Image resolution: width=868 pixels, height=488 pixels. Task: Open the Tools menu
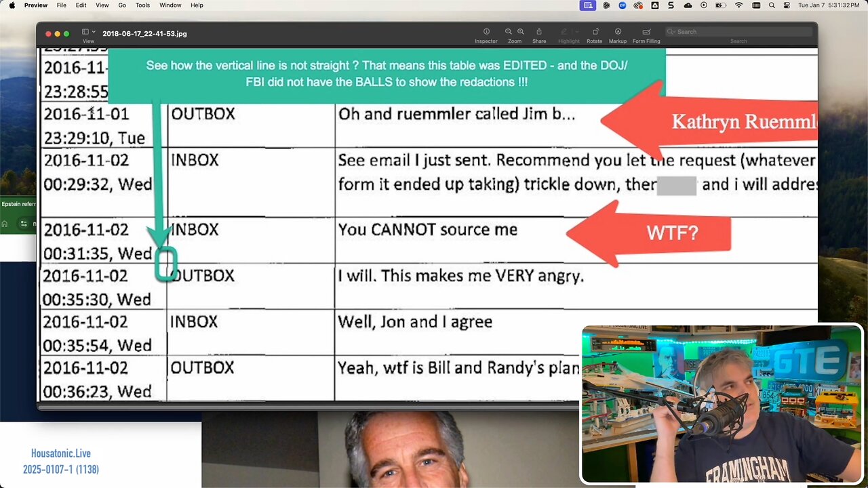(142, 5)
